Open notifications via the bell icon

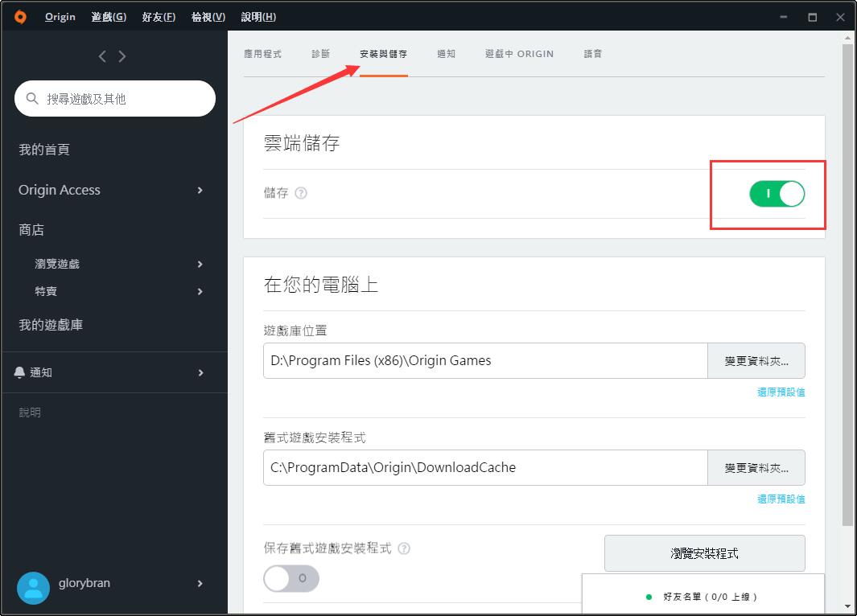(x=19, y=372)
